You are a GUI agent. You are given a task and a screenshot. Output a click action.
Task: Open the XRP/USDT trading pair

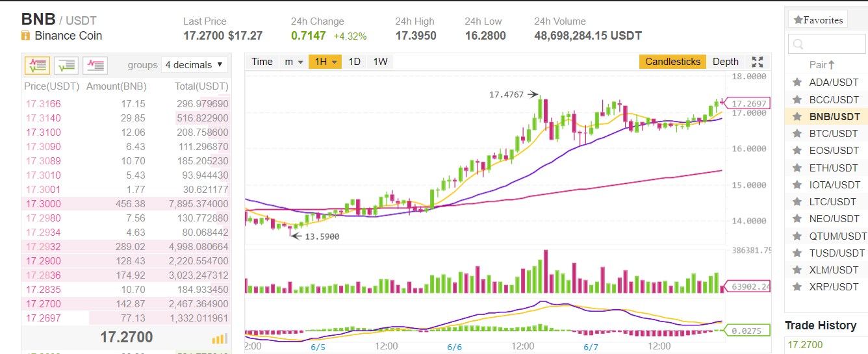(834, 286)
